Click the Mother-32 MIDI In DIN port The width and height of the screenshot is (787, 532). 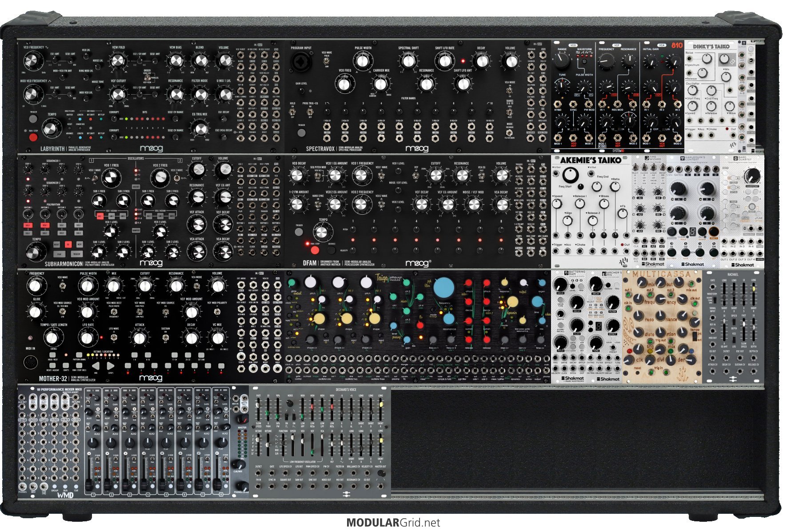point(32,362)
